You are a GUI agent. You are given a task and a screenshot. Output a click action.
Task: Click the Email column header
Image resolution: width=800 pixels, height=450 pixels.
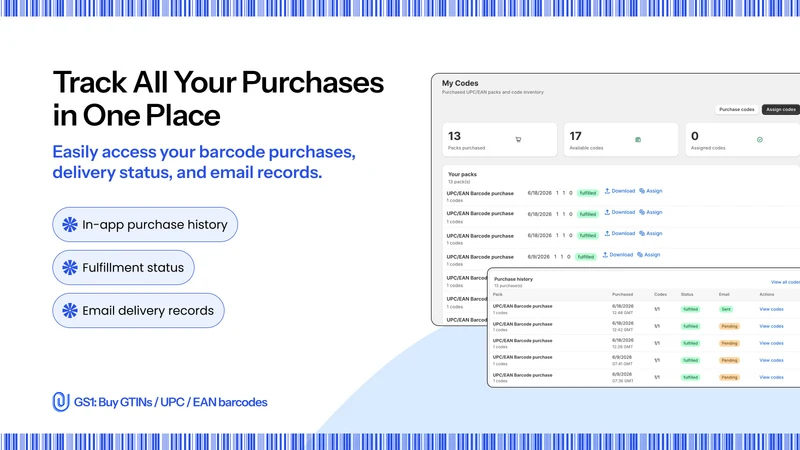[x=724, y=294]
